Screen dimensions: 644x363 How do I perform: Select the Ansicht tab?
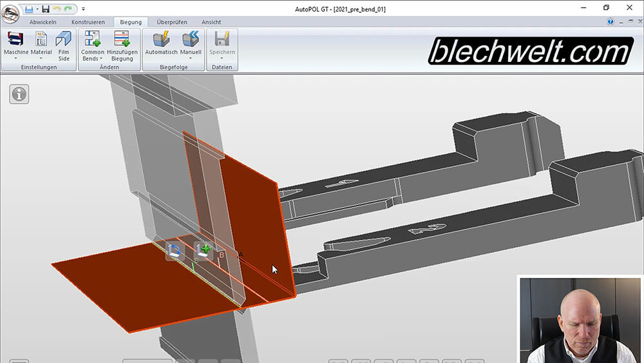tap(211, 22)
